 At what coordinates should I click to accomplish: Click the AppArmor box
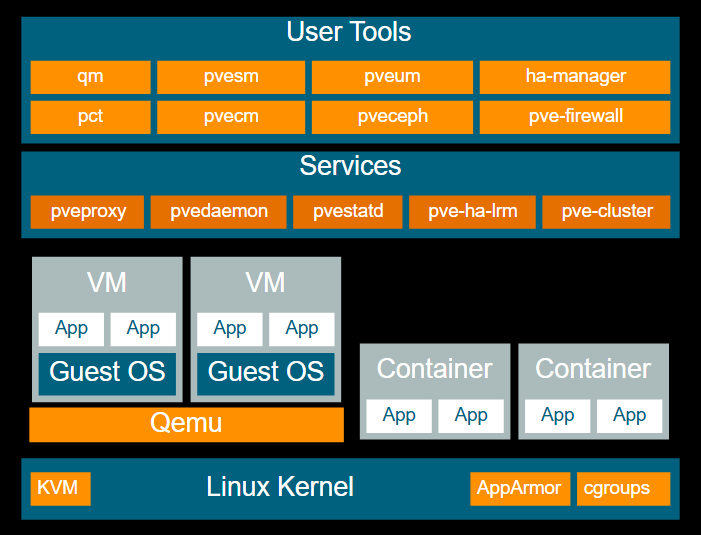[x=520, y=489]
